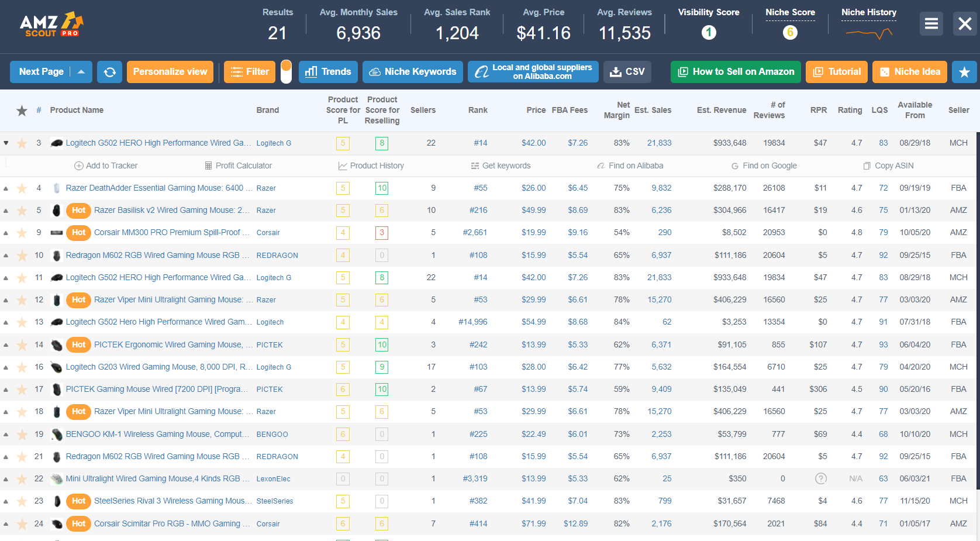980x541 pixels.
Task: Toggle favorite star on row 13
Action: click(x=22, y=322)
